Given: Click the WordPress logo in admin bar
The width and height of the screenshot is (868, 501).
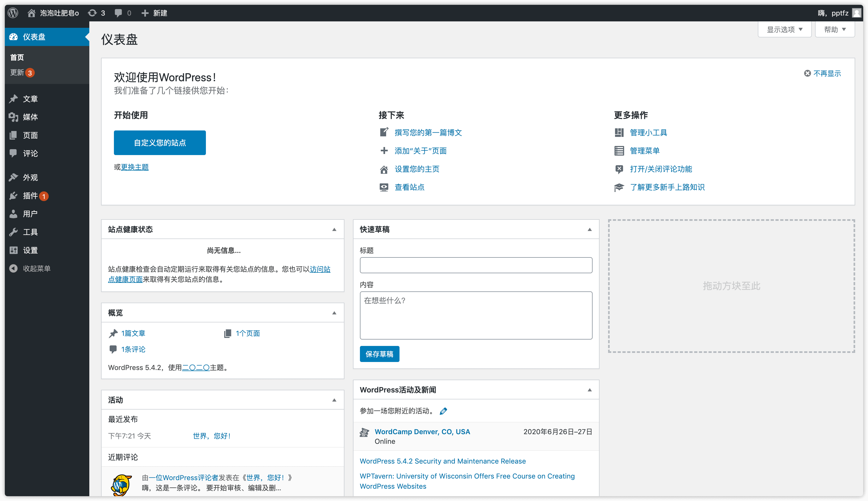Looking at the screenshot, I should [13, 13].
